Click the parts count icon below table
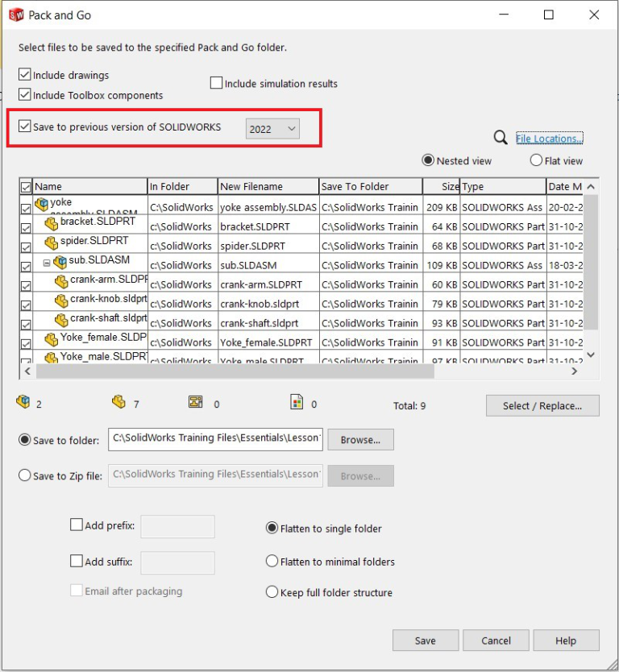 point(118,402)
